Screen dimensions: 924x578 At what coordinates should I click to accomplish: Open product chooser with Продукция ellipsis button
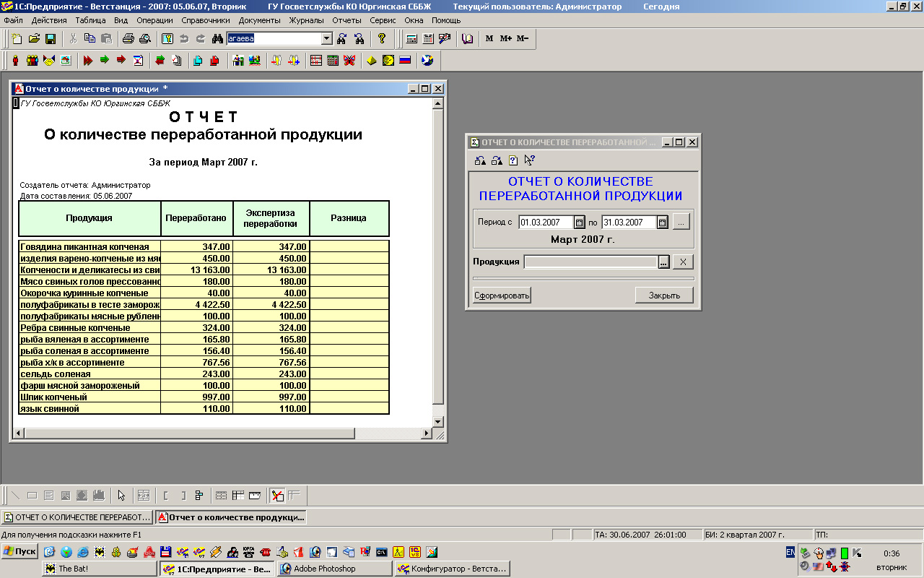click(663, 262)
